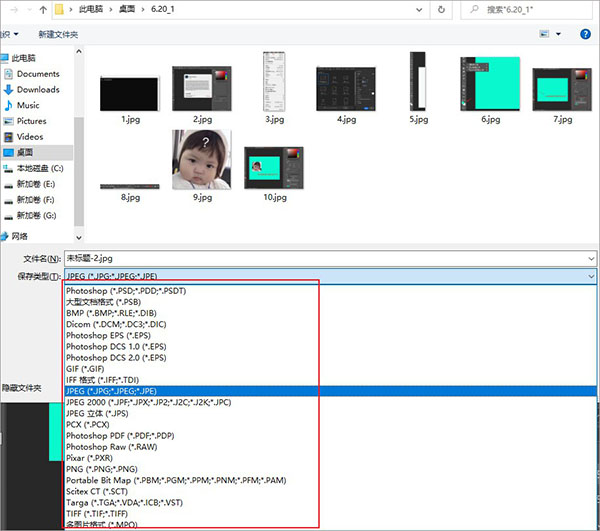Open 新加卷 (G:) drive
This screenshot has height=531, width=600.
36,215
